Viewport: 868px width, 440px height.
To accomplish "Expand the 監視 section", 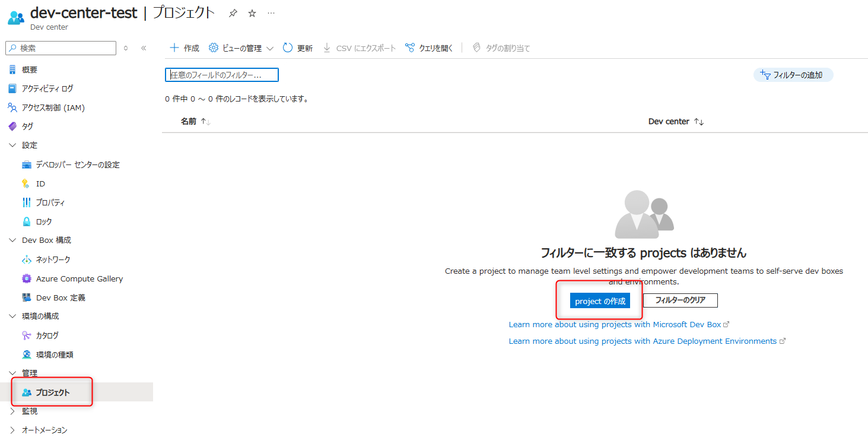I will (12, 411).
